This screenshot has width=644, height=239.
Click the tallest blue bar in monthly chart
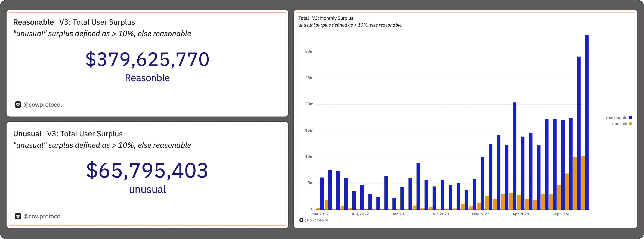[x=586, y=122]
